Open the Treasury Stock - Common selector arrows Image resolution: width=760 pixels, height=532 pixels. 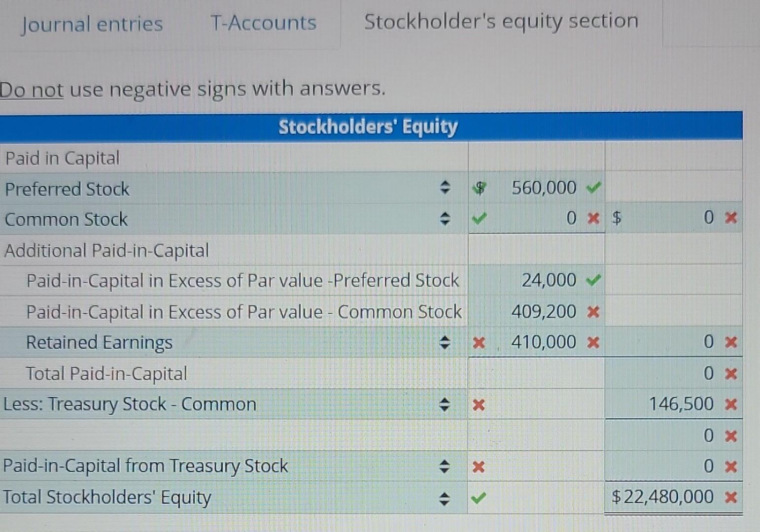(x=444, y=404)
